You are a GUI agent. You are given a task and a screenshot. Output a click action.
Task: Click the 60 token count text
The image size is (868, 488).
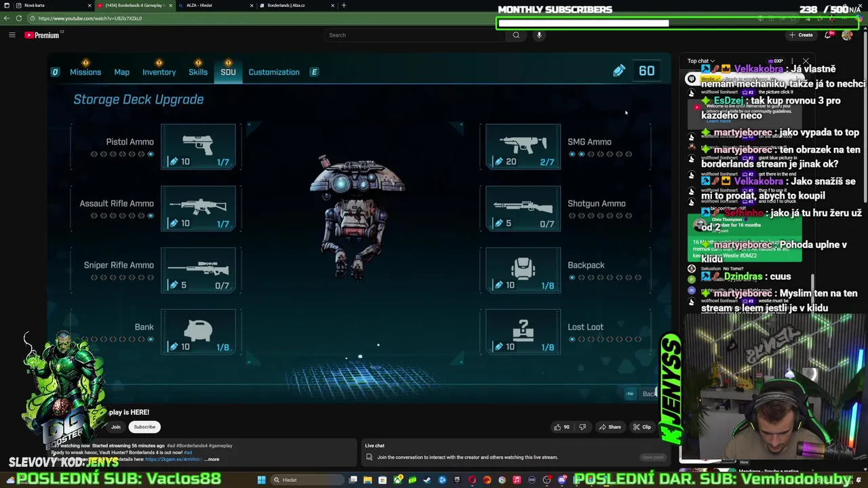click(646, 70)
